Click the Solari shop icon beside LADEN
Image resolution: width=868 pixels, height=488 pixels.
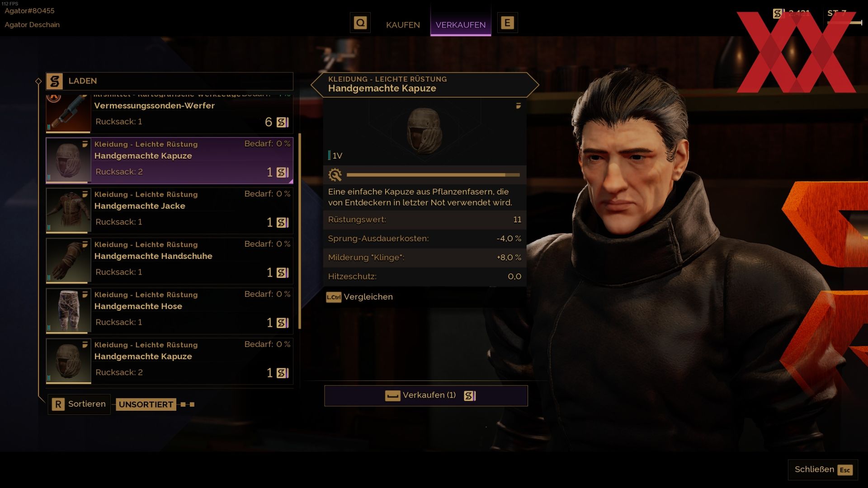click(55, 81)
